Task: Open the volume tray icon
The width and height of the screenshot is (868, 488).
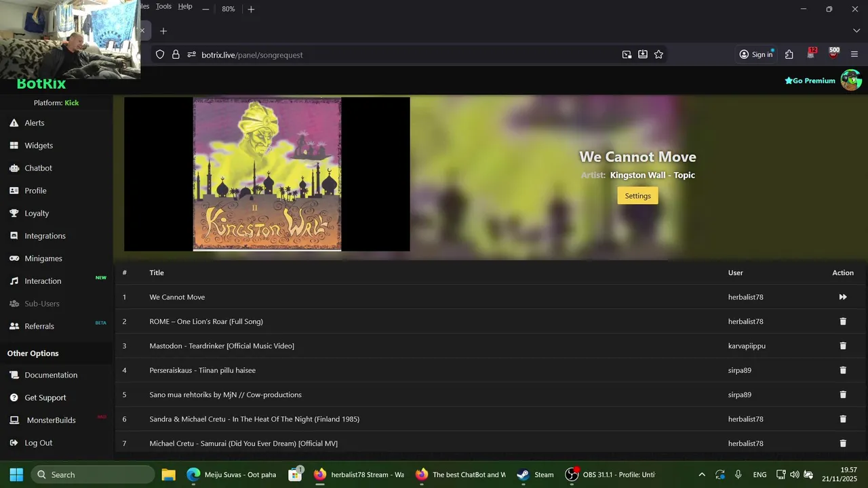Action: [794, 474]
